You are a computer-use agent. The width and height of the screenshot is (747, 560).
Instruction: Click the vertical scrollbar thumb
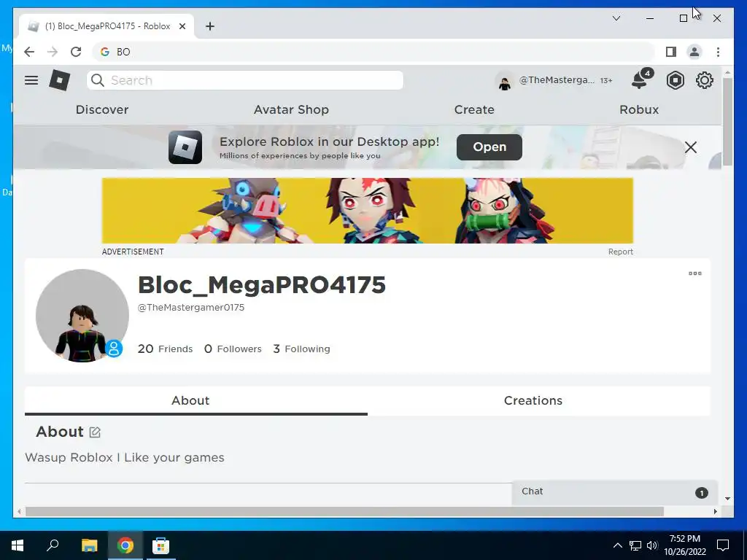pos(727,122)
